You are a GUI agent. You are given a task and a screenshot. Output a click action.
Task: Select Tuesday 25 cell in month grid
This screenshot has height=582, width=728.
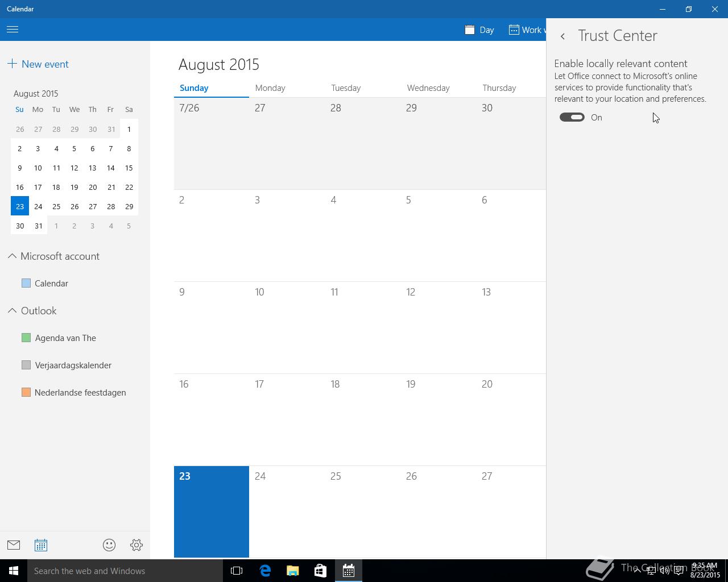coord(363,512)
